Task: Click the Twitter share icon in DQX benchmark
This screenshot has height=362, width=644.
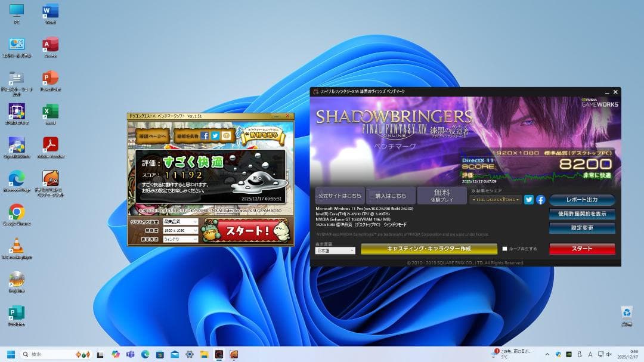Action: tap(215, 135)
